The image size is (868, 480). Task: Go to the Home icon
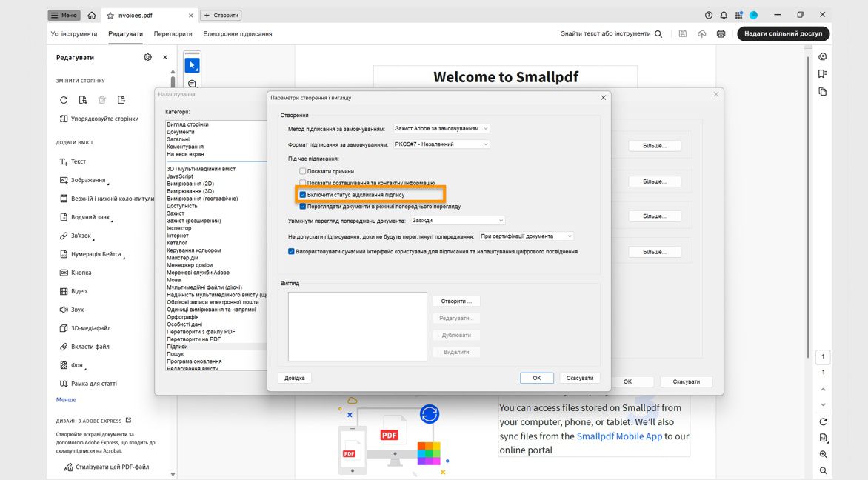coord(91,15)
